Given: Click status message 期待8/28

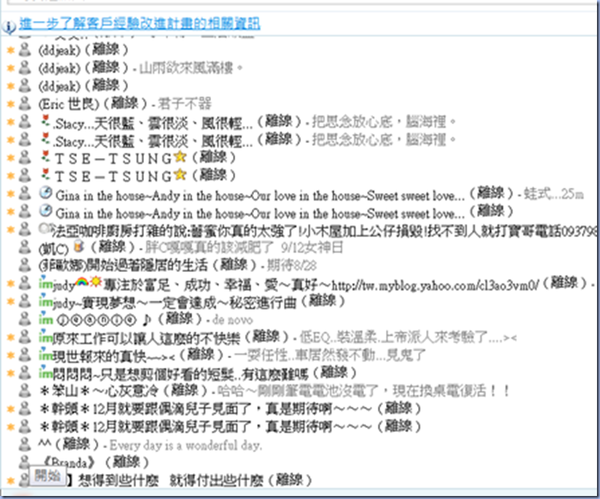Looking at the screenshot, I should coord(292,265).
